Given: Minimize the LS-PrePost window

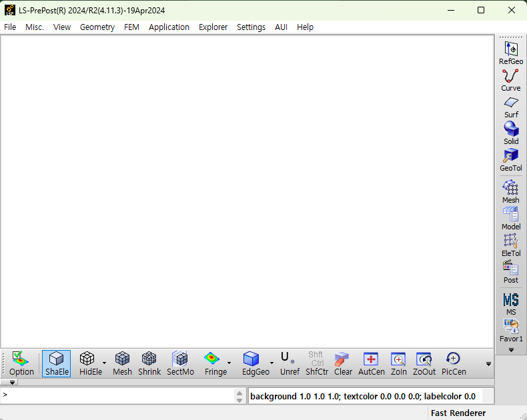Looking at the screenshot, I should [451, 10].
